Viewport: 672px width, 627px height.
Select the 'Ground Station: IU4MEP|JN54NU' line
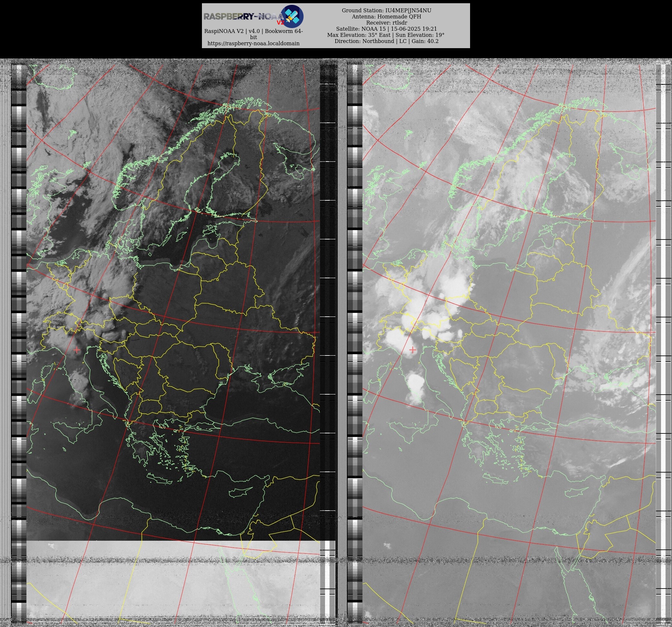pyautogui.click(x=386, y=10)
